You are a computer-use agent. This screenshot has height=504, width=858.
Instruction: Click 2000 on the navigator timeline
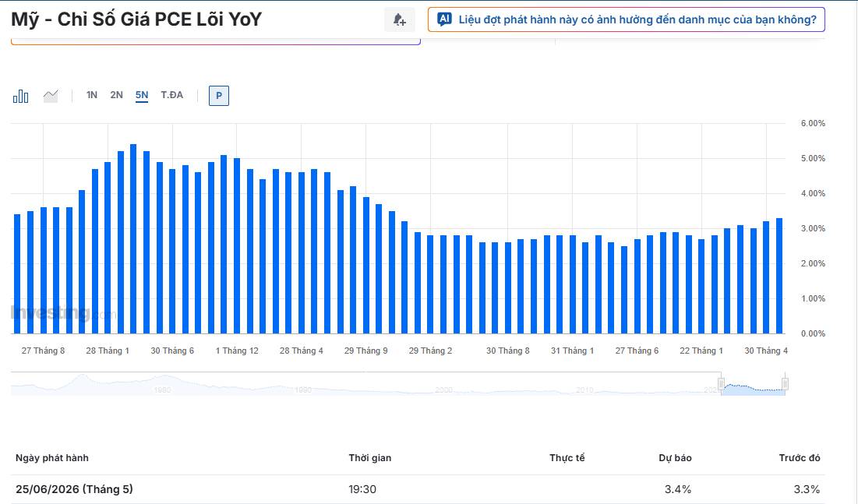tap(443, 390)
